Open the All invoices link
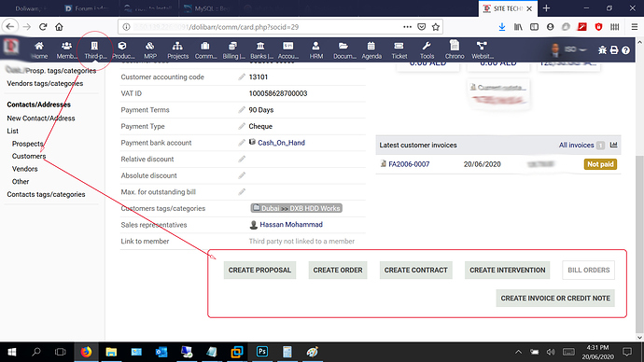 [576, 145]
